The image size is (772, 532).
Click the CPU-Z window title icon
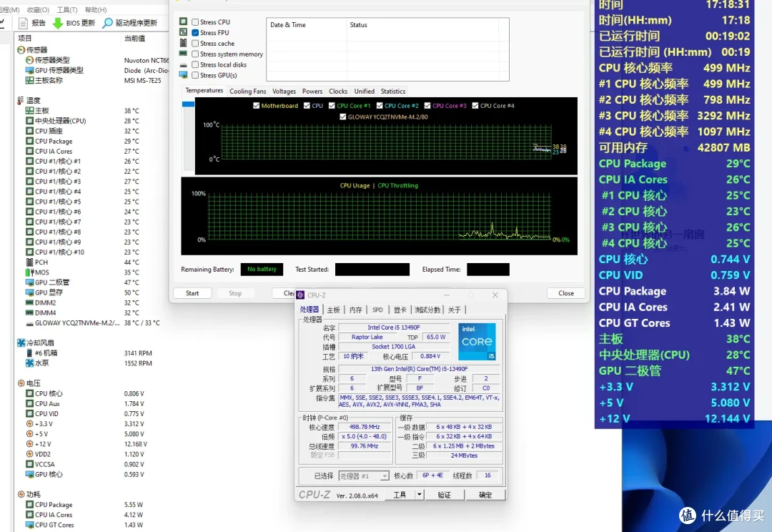(300, 295)
